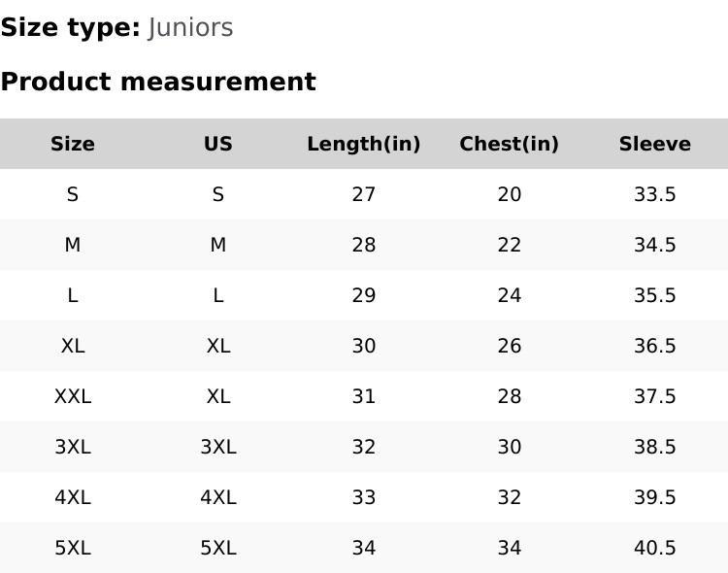The width and height of the screenshot is (728, 573).
Task: Select the Length(in) column header
Action: (x=364, y=144)
